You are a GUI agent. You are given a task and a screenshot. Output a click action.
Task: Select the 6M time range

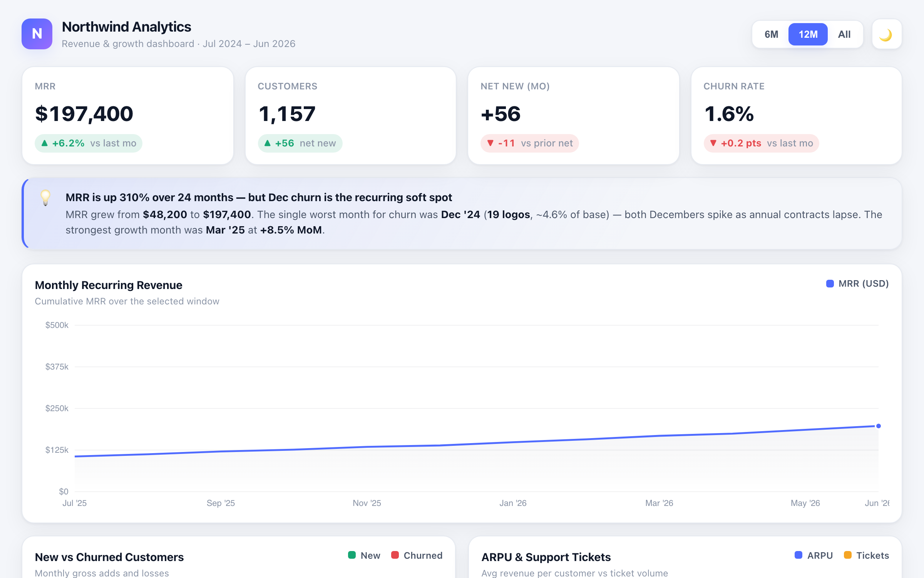[x=771, y=34]
